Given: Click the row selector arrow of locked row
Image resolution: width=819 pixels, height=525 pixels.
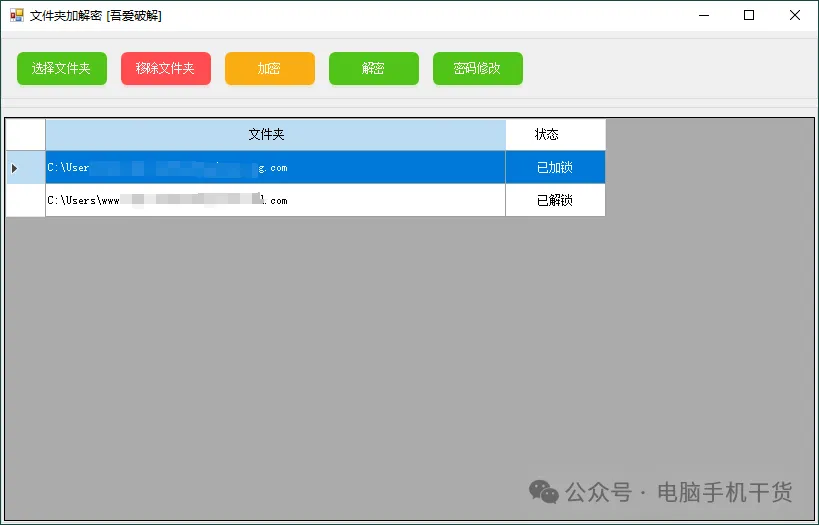Looking at the screenshot, I should point(26,168).
